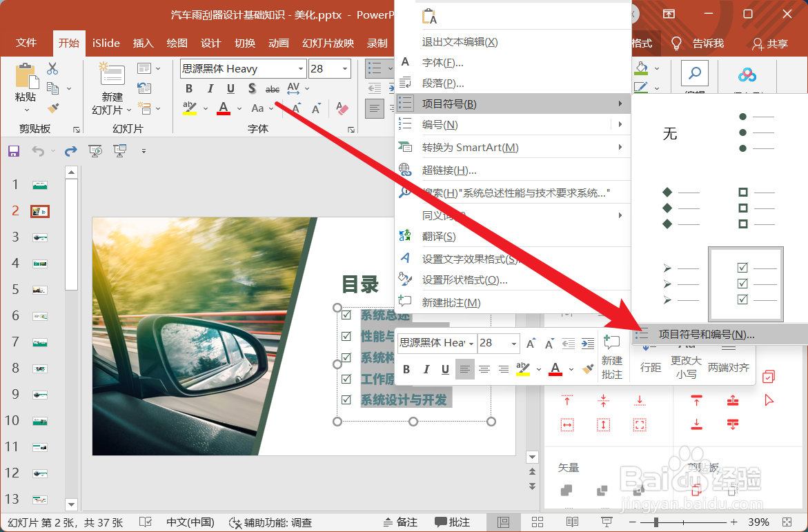This screenshot has width=808, height=532.
Task: Click 辅助功能: 调查 in status bar
Action: point(270,522)
